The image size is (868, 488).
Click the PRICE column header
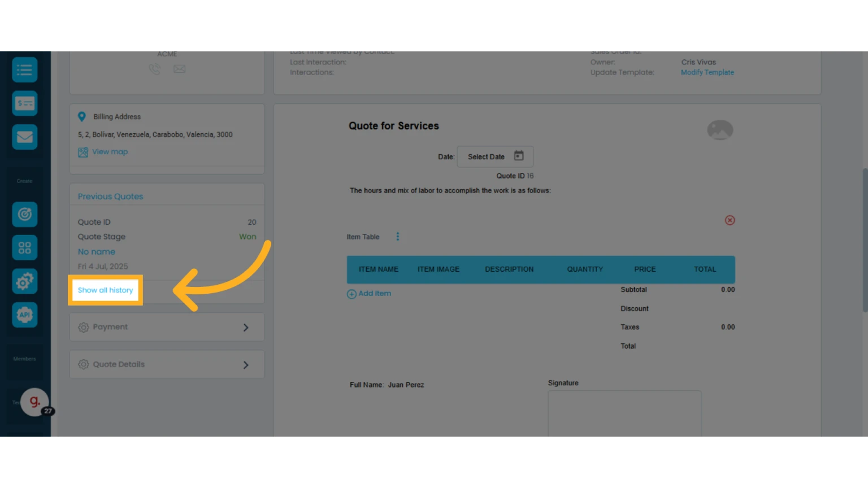coord(645,269)
